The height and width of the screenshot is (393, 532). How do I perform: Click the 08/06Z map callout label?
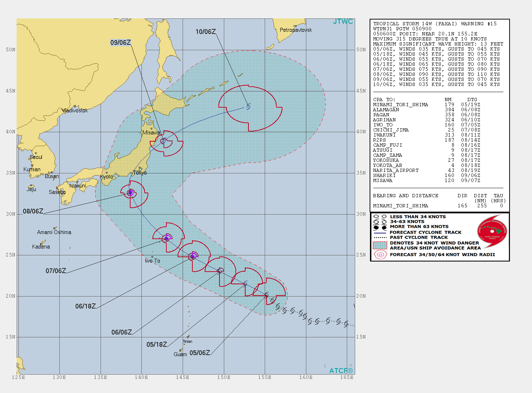(x=33, y=211)
